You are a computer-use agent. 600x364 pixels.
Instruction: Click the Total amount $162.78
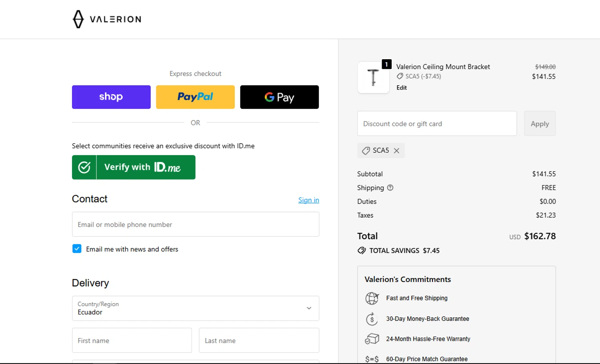[x=540, y=236]
